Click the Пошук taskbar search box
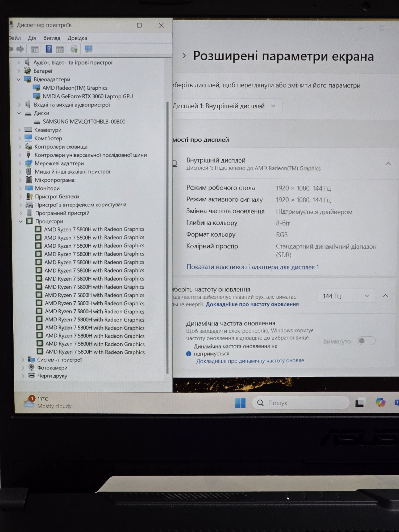 pyautogui.click(x=301, y=403)
